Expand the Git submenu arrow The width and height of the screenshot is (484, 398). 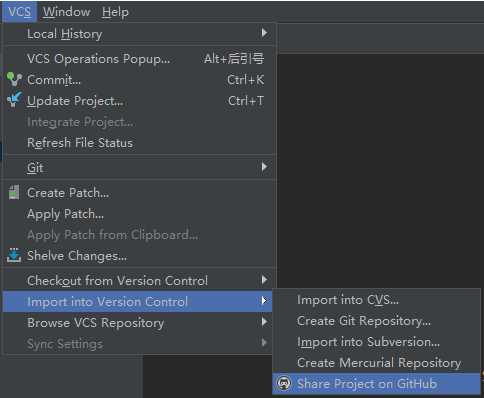pos(264,167)
